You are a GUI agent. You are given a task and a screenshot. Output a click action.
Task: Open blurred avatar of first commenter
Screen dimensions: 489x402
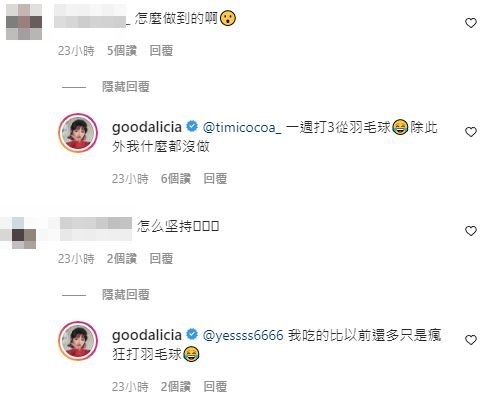pos(24,22)
